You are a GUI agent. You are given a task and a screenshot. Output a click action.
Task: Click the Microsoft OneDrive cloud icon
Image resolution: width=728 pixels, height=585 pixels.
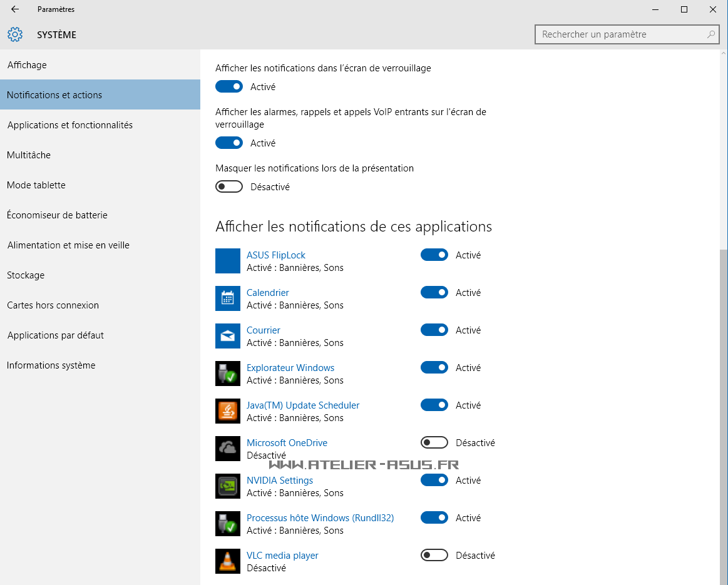point(228,449)
